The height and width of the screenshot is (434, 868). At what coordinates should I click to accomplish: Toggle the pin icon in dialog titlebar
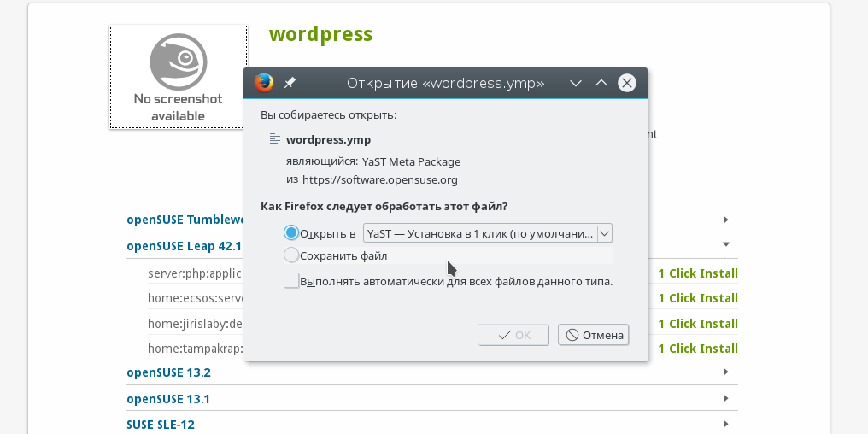(290, 83)
